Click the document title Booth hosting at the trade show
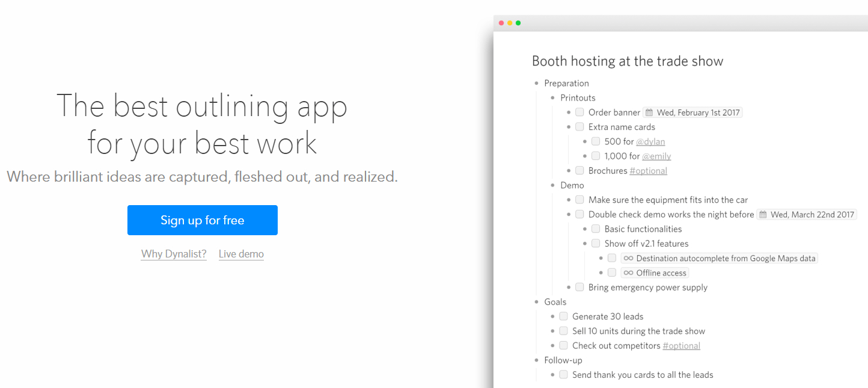The width and height of the screenshot is (868, 388). click(x=628, y=61)
